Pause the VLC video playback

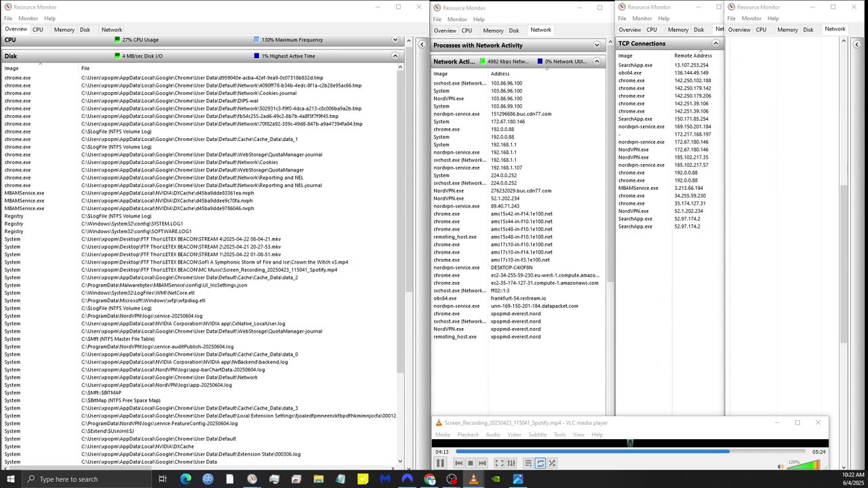click(x=439, y=463)
